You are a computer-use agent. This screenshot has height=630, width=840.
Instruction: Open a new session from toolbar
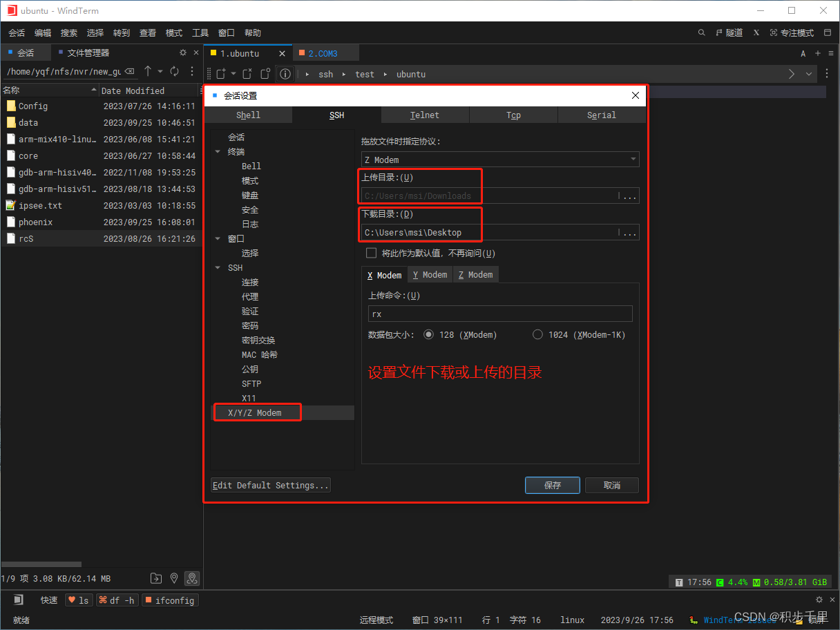[x=221, y=74]
